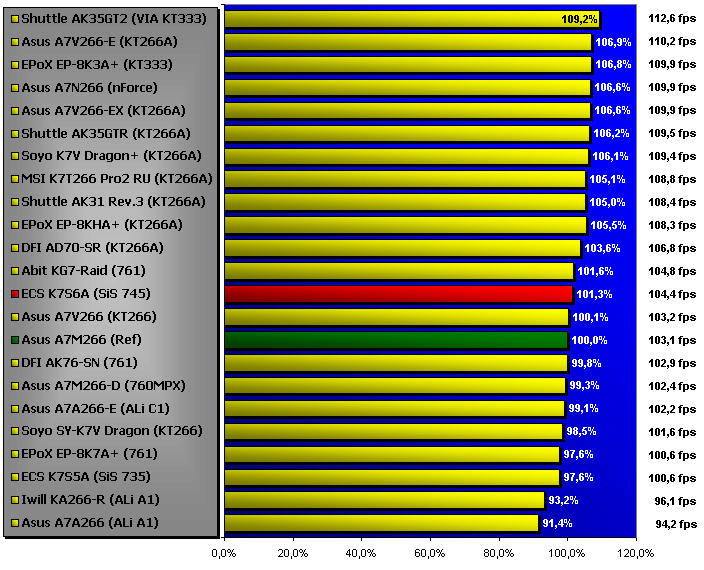Viewport: 704px width, 570px height.
Task: Select ECS K7S5A (SiS 735) legend label
Action: tap(86, 477)
